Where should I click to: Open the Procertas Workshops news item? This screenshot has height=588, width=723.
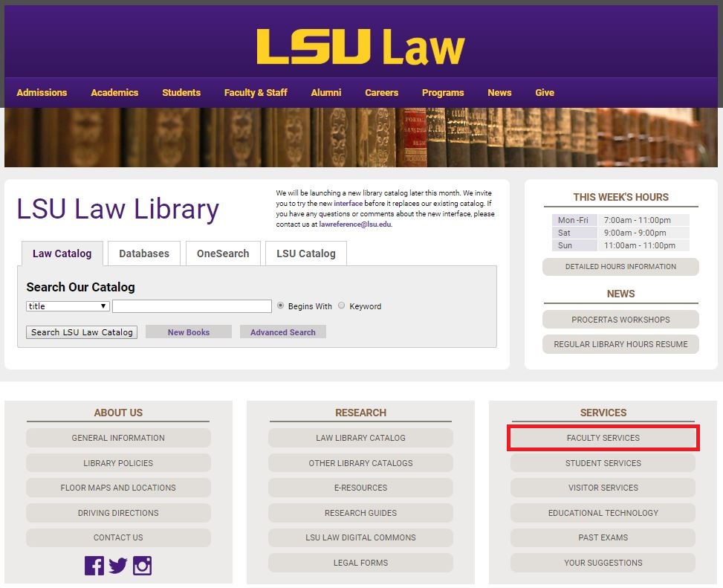click(620, 320)
